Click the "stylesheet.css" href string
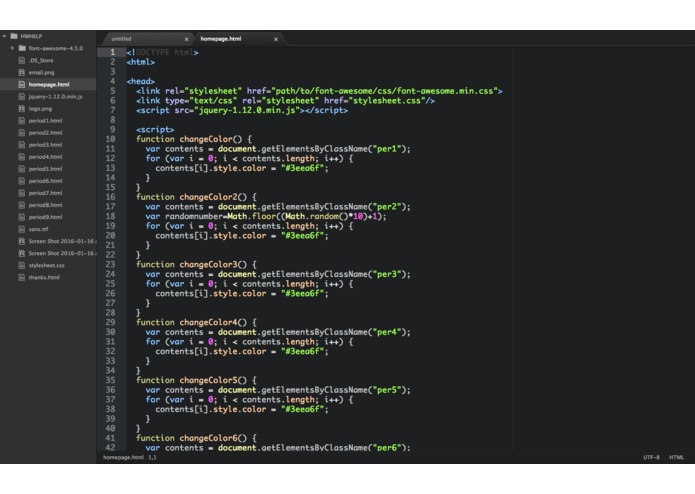This screenshot has width=695, height=494. pos(387,101)
